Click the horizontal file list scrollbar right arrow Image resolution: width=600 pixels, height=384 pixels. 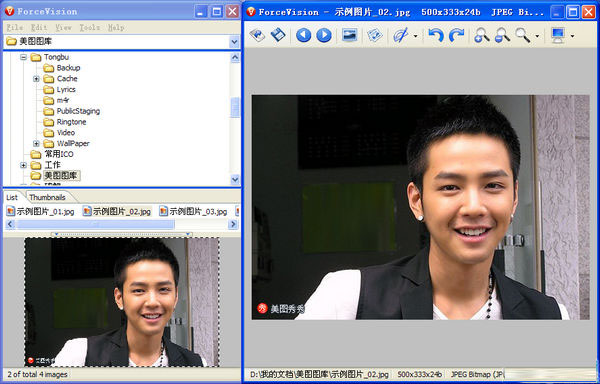(233, 225)
